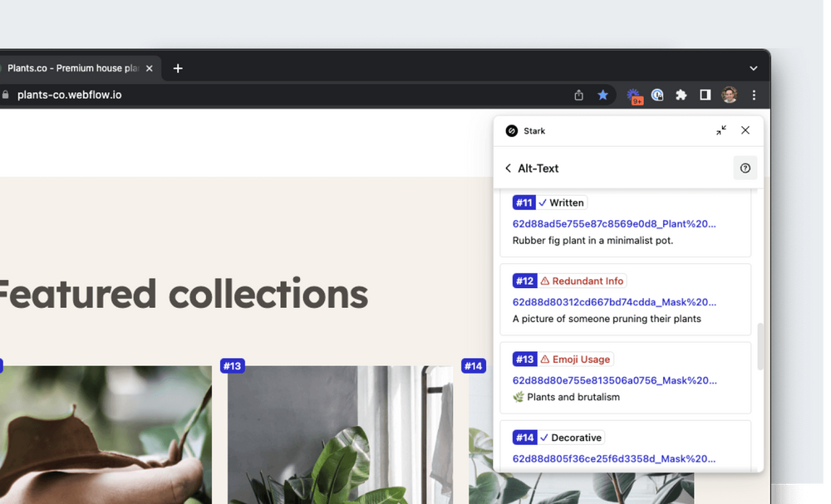This screenshot has height=504, width=831.
Task: Click the #13 marker on the page image
Action: (232, 366)
